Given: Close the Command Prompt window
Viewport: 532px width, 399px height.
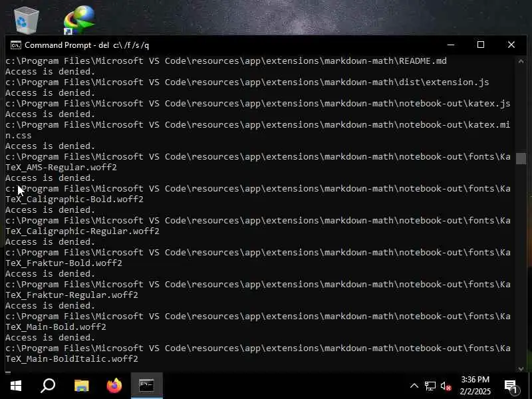Looking at the screenshot, I should pos(511,45).
